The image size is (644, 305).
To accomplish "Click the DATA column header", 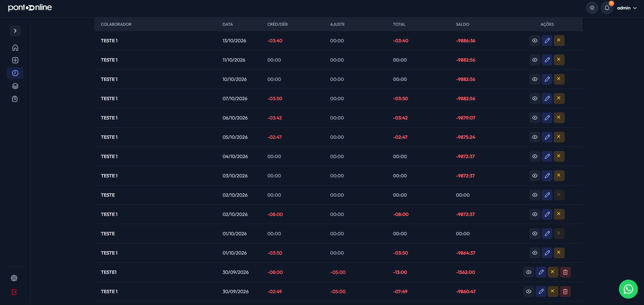I will (228, 25).
